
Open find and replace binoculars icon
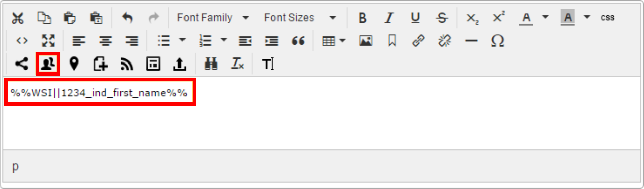211,64
